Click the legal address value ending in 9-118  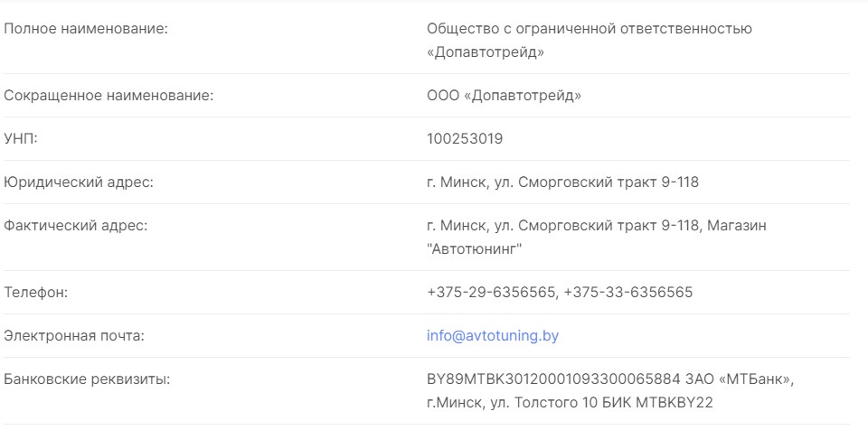click(562, 182)
